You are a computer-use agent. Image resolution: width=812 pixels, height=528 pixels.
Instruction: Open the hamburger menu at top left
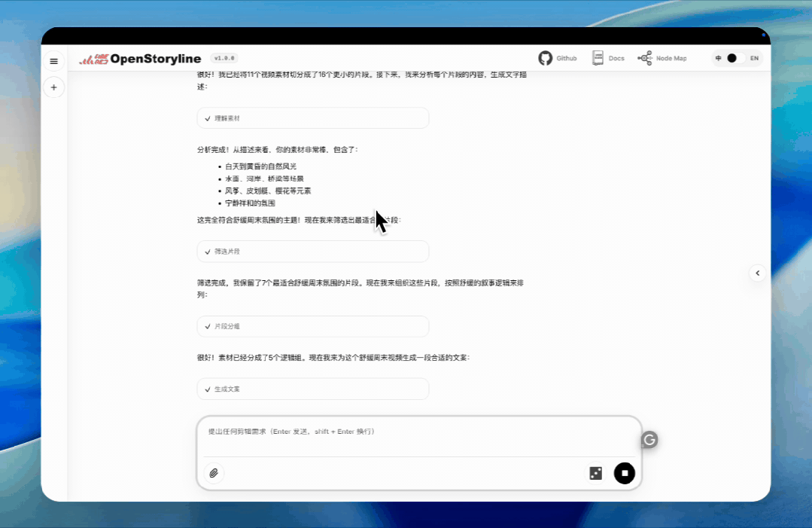tap(53, 61)
